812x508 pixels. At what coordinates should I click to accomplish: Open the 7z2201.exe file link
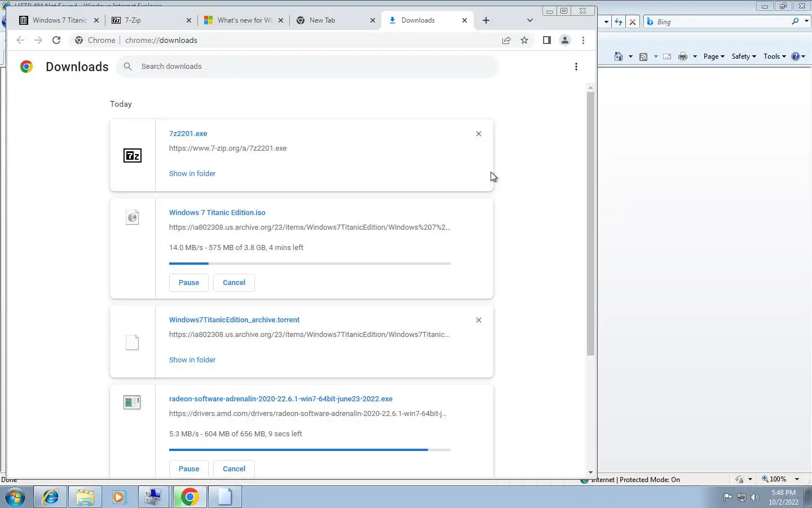point(188,134)
